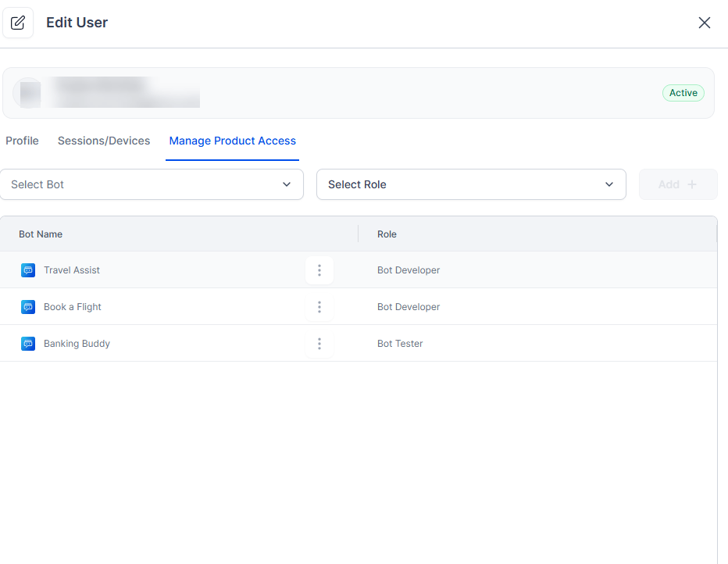Open the Profile tab

[23, 141]
